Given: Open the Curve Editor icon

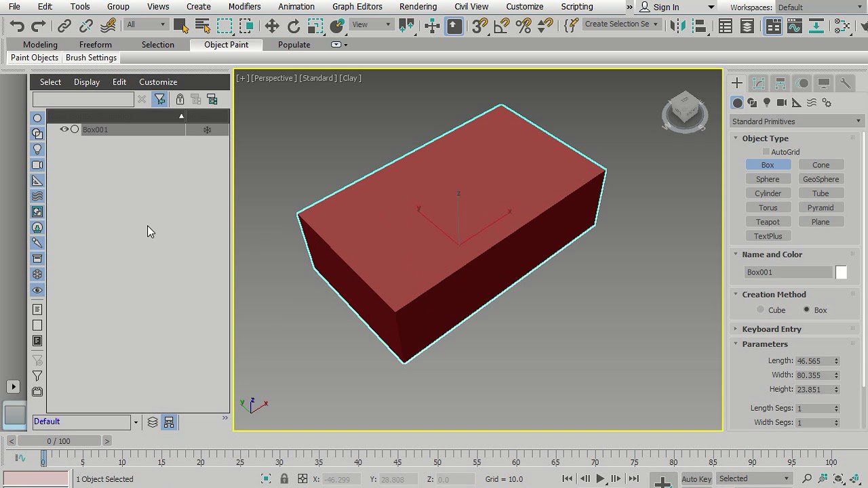Looking at the screenshot, I should point(795,26).
